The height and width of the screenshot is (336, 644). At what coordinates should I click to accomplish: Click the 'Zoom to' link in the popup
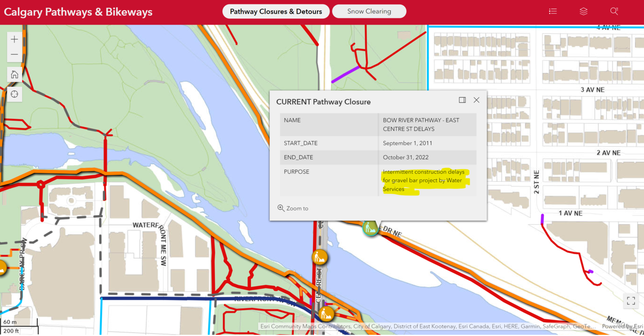coord(293,208)
